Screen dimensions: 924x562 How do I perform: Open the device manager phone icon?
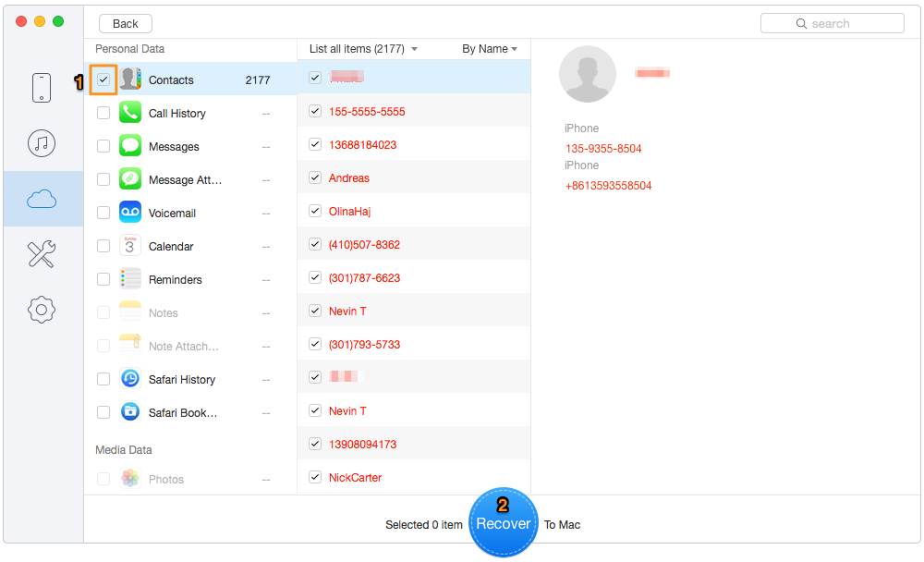pyautogui.click(x=42, y=88)
